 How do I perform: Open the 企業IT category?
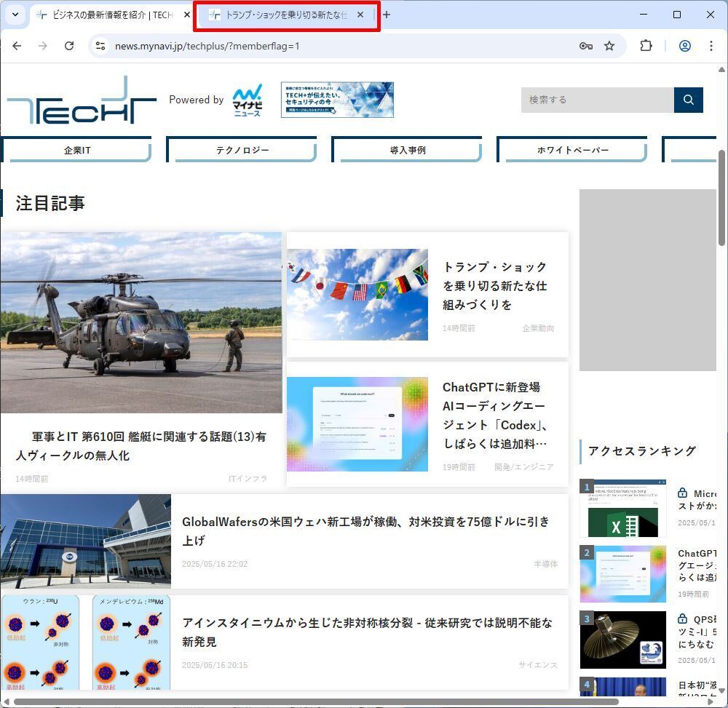tap(77, 150)
